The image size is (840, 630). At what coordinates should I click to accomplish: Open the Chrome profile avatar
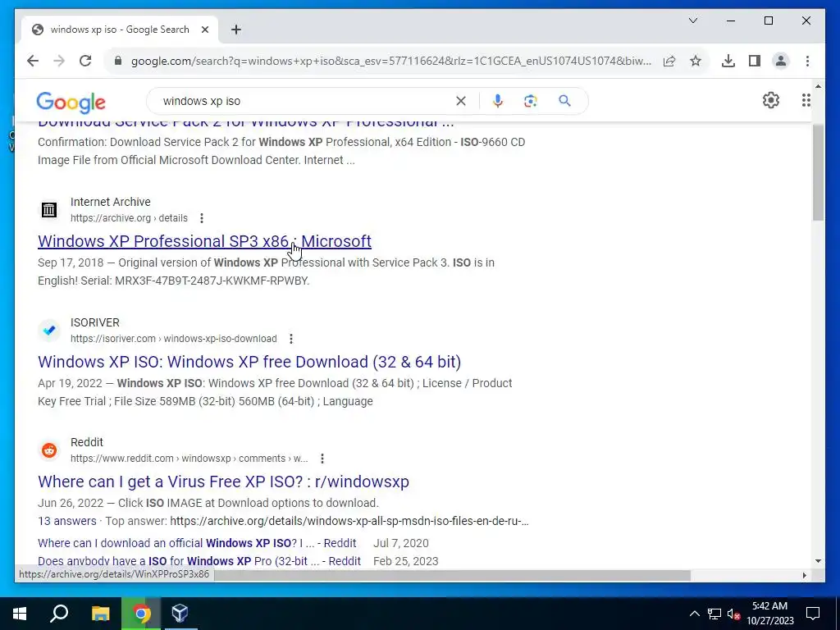781,61
